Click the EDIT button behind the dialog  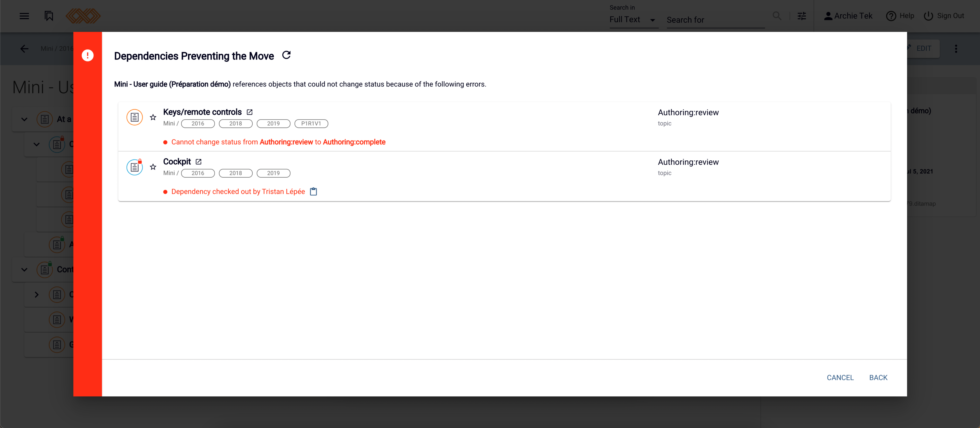coord(923,49)
